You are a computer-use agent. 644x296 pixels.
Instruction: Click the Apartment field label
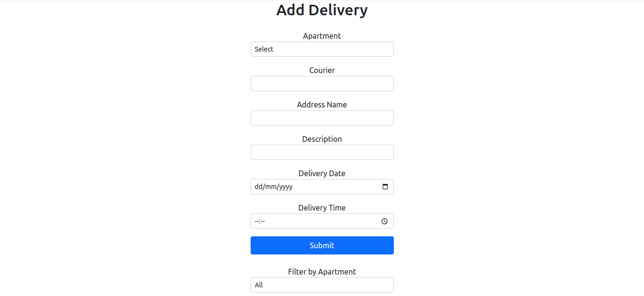coord(322,36)
